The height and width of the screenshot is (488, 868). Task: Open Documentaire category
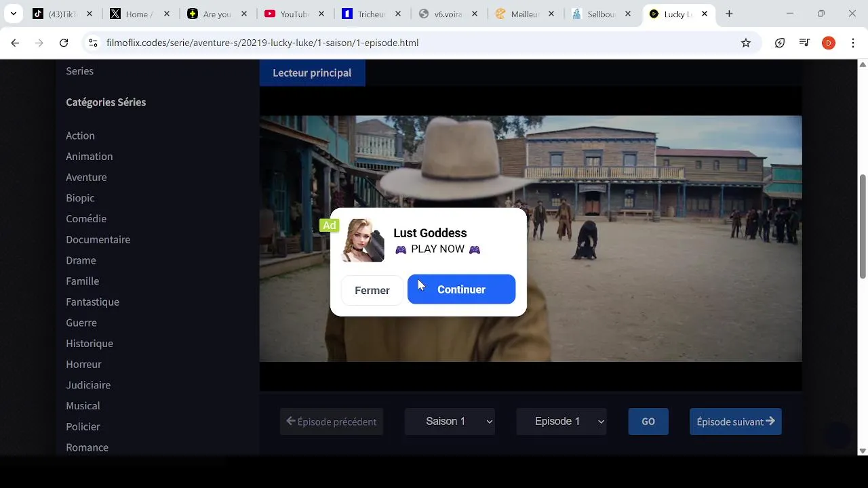(98, 239)
